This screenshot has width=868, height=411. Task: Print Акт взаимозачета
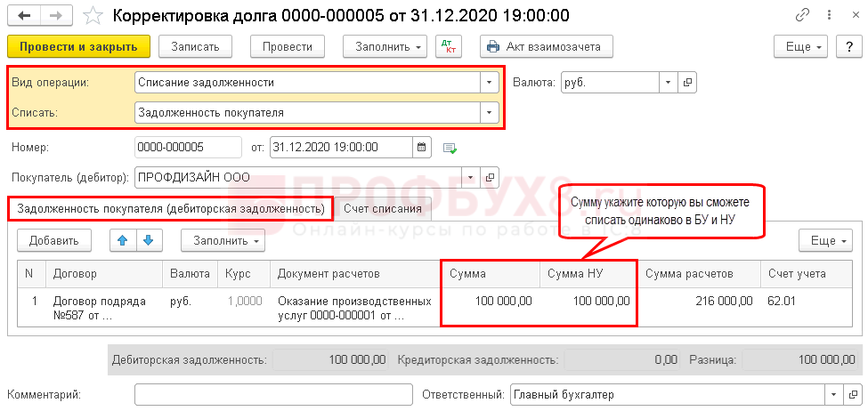546,46
